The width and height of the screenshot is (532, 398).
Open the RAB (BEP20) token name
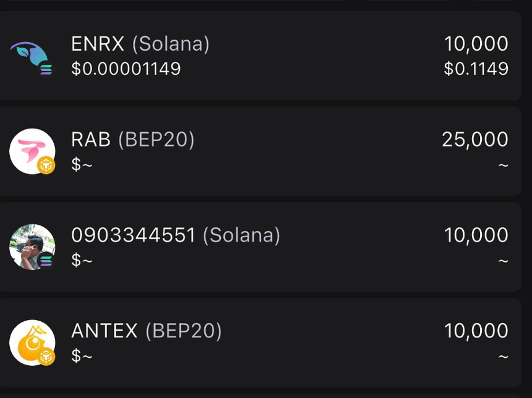[x=133, y=140]
